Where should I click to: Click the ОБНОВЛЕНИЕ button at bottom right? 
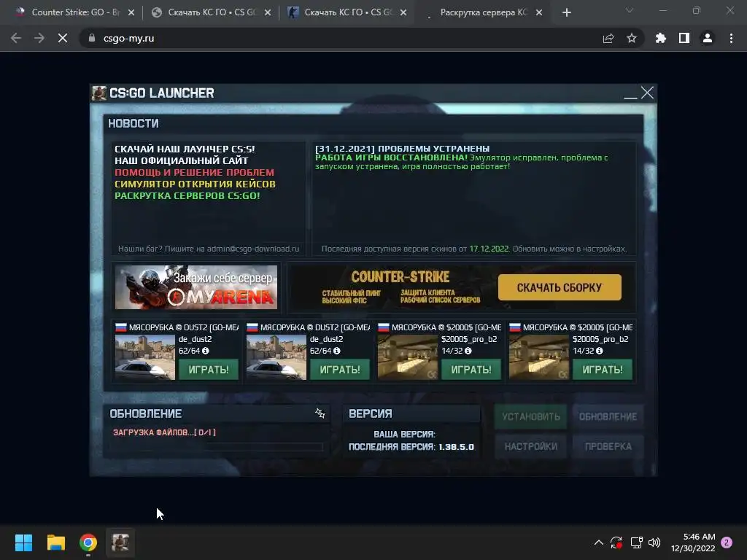tap(608, 416)
